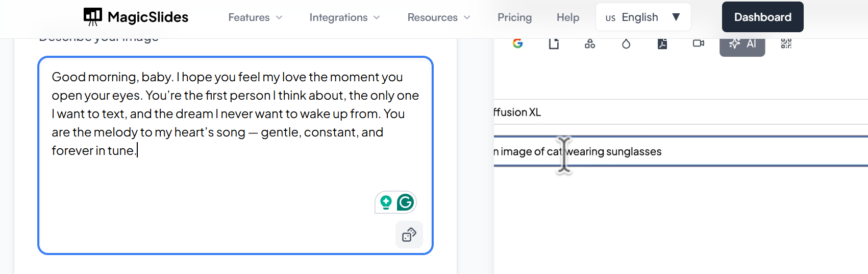
Task: Click the video camera icon
Action: [x=699, y=43]
